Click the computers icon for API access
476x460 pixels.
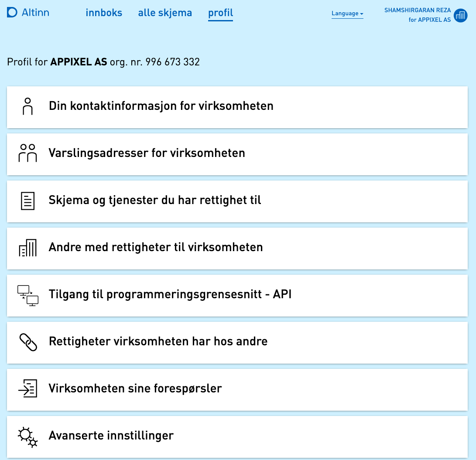(28, 295)
